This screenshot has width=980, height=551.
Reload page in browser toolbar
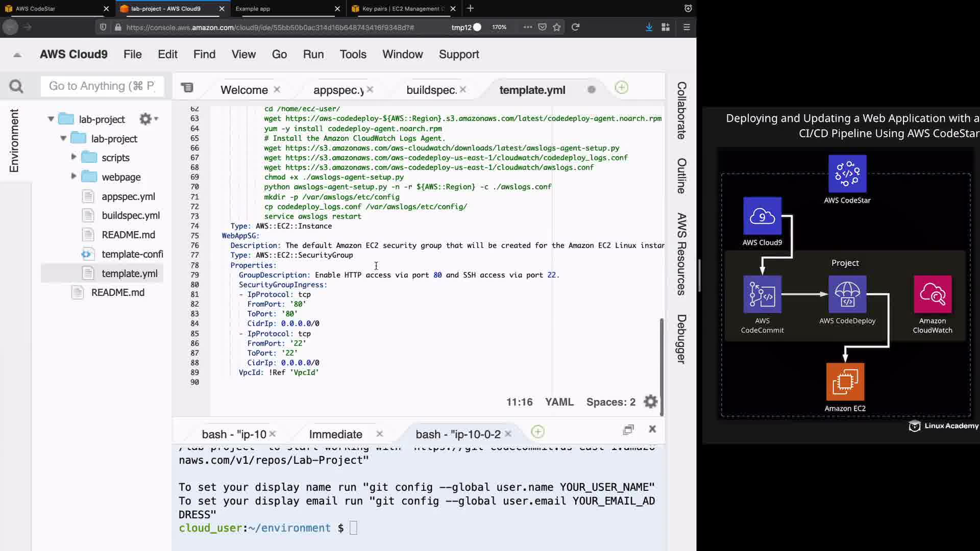click(575, 27)
